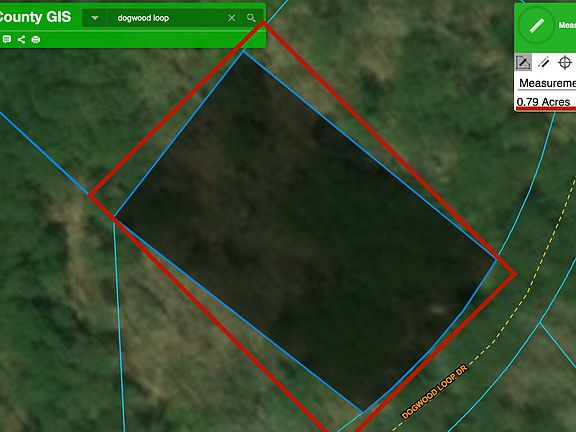576x432 pixels.
Task: Click the 'Measurement' panel title text
Action: tap(566, 25)
